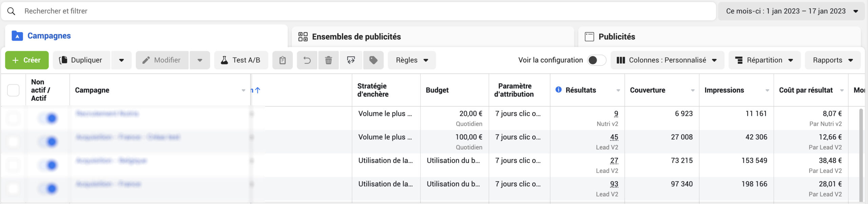Switch to the Publicités tab
This screenshot has width=868, height=204.
(719, 37)
